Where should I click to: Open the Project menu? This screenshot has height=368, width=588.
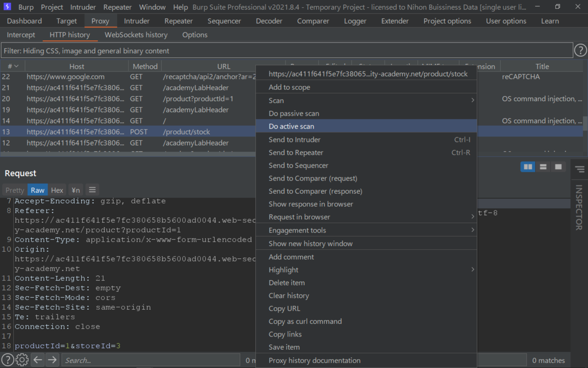click(x=52, y=7)
